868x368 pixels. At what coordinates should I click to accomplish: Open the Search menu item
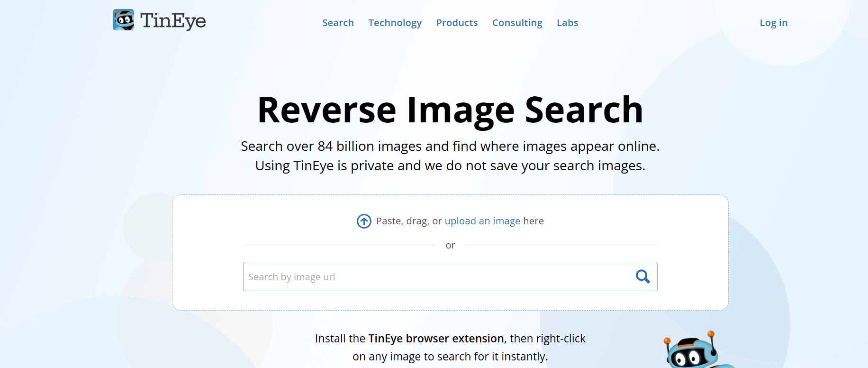338,23
